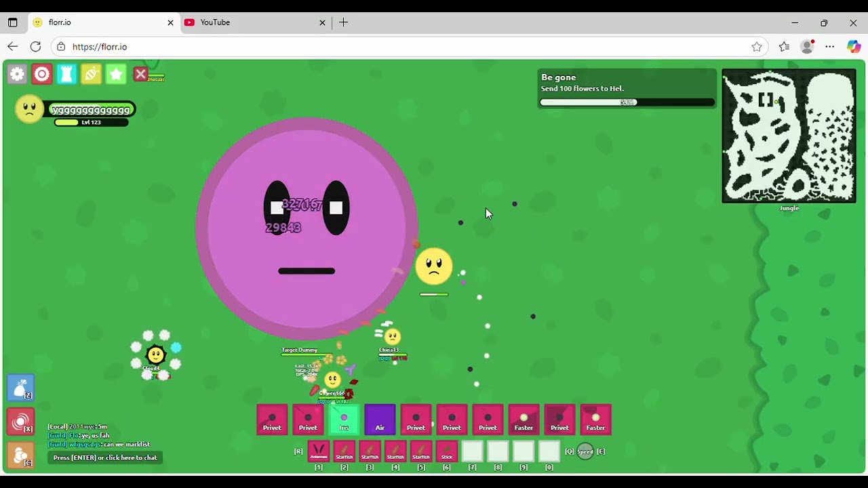
Task: Click the player's sad flower avatar
Action: (29, 108)
